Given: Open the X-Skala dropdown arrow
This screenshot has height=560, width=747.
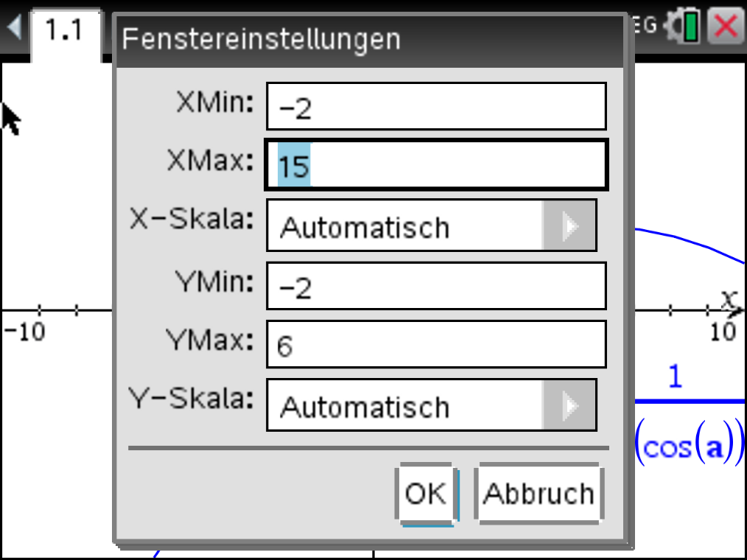Looking at the screenshot, I should coord(569,225).
